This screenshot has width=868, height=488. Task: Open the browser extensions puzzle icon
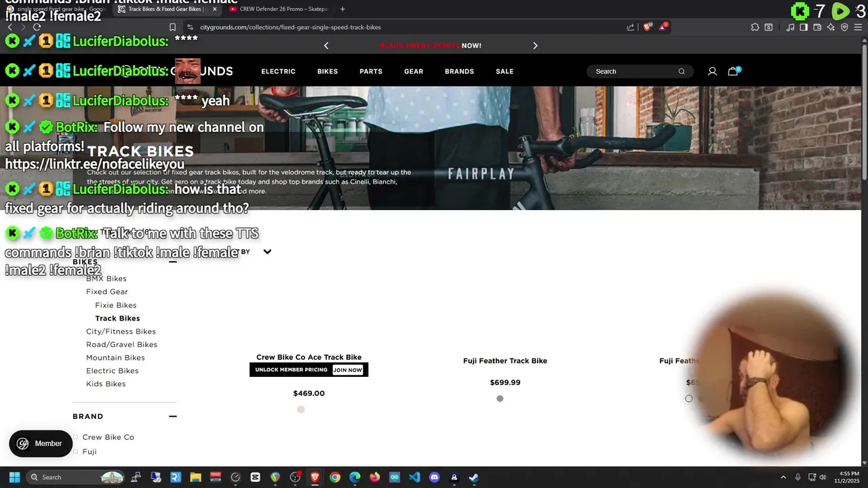(x=755, y=27)
